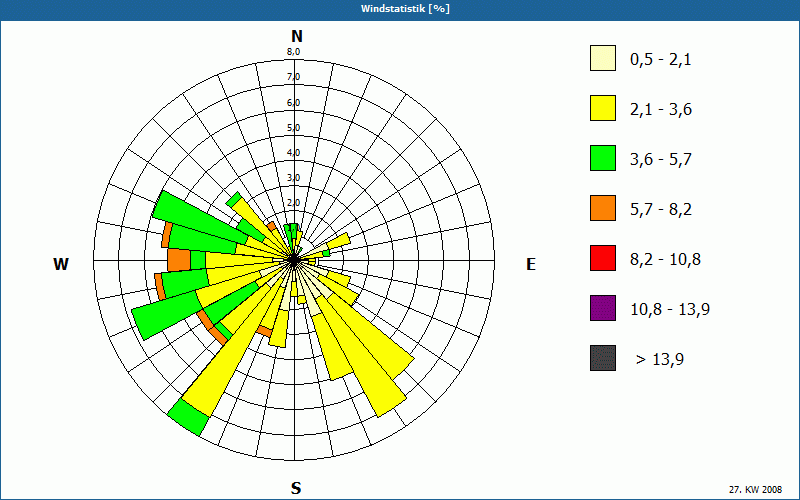The width and height of the screenshot is (800, 500).
Task: Click the legend label 2,1 - 3,6
Action: [661, 110]
